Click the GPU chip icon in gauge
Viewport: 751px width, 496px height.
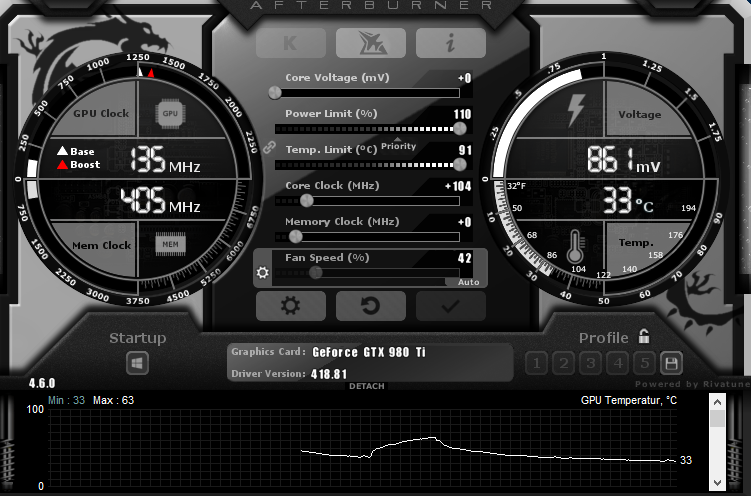coord(170,113)
